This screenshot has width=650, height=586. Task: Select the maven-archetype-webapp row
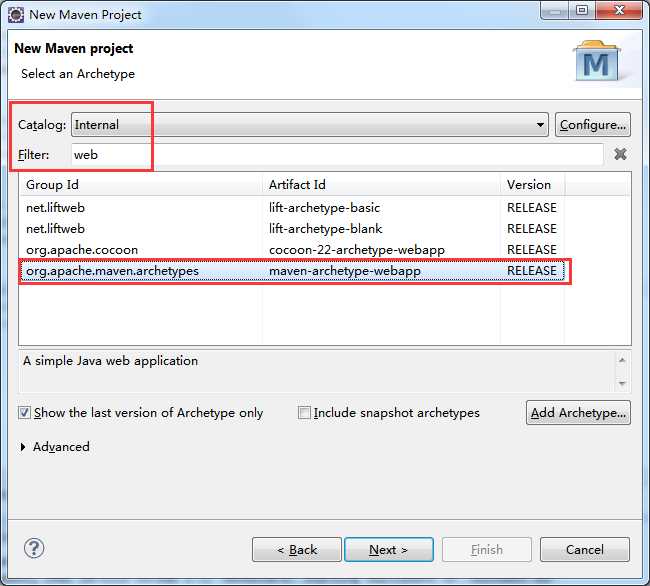point(292,271)
